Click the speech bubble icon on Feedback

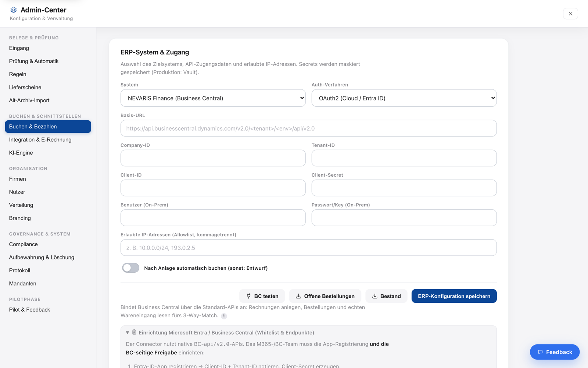pyautogui.click(x=540, y=352)
